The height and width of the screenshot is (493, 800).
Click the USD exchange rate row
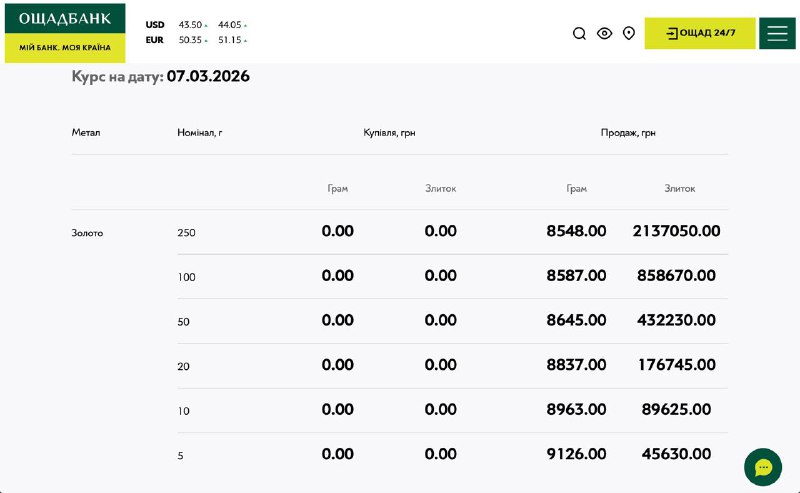point(196,25)
